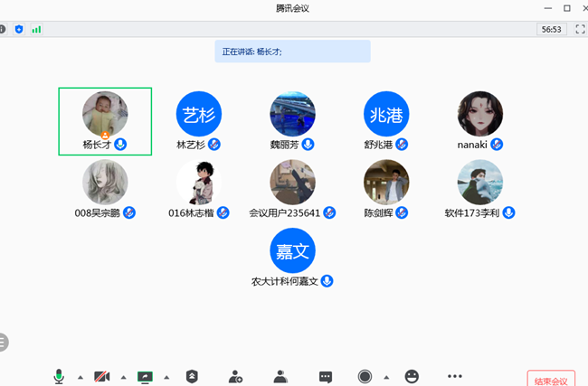
Task: Select 舒兆港's avatar
Action: (x=386, y=114)
